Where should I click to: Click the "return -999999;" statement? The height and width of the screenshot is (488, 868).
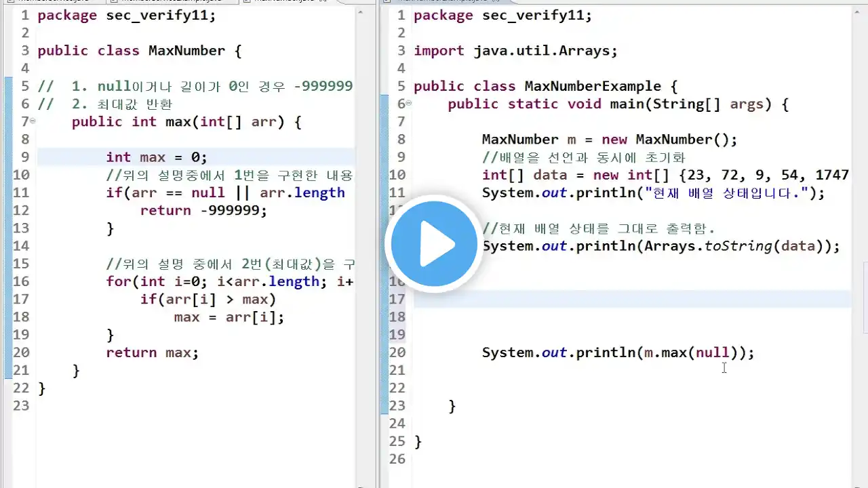point(203,210)
